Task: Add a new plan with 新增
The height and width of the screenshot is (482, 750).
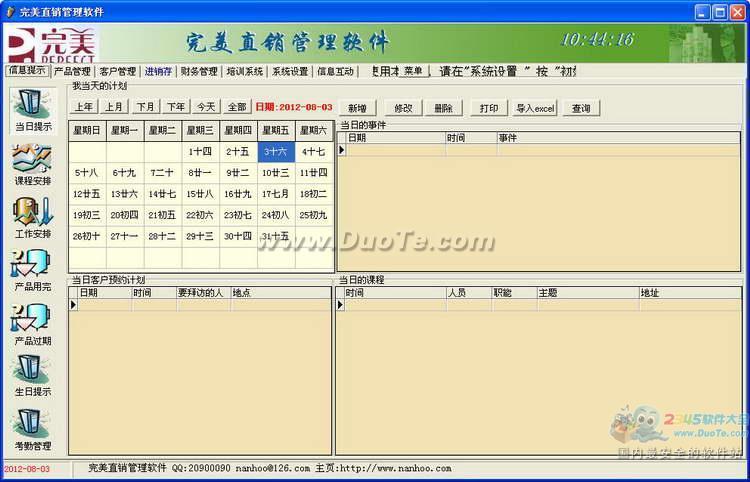Action: tap(358, 108)
